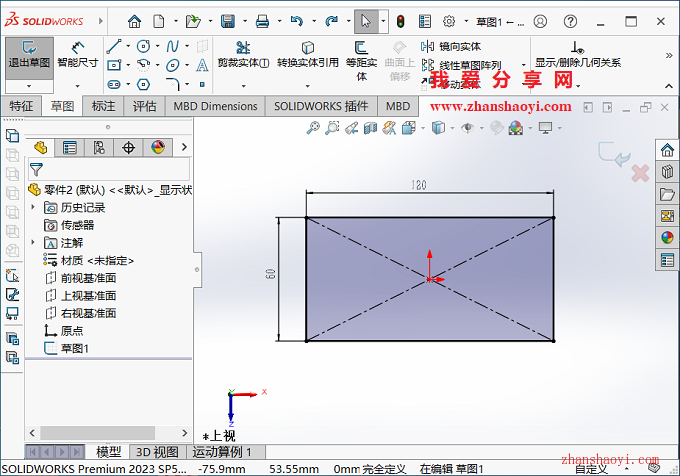
Task: Select the Circle sketch tool
Action: (144, 46)
